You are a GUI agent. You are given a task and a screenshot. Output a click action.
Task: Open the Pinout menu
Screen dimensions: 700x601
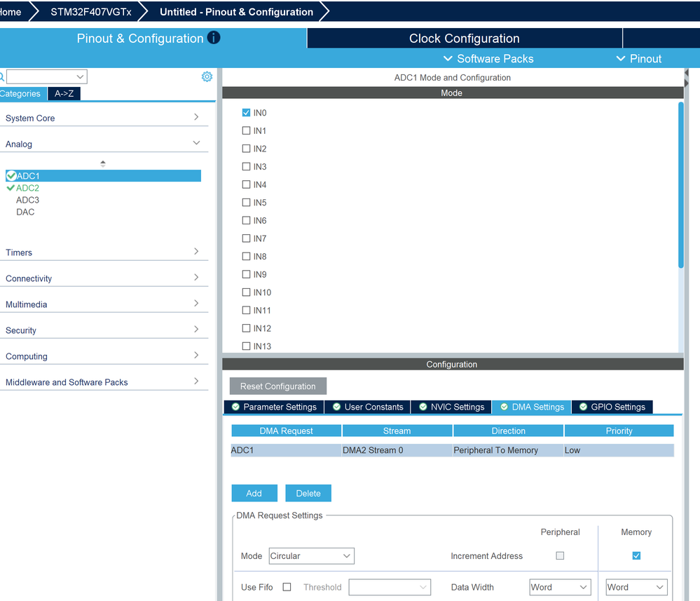coord(639,58)
